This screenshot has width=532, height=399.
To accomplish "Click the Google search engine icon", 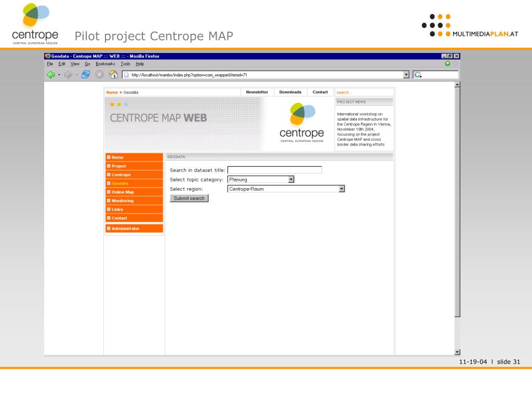I will (x=418, y=75).
